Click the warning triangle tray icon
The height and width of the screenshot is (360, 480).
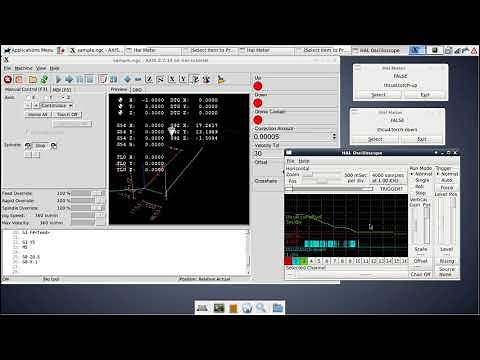[474, 50]
